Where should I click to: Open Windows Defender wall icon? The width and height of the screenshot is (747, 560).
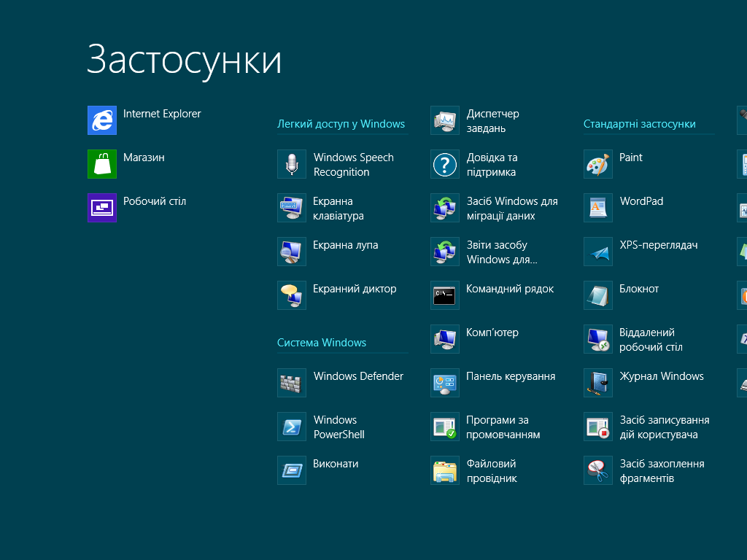point(292,383)
